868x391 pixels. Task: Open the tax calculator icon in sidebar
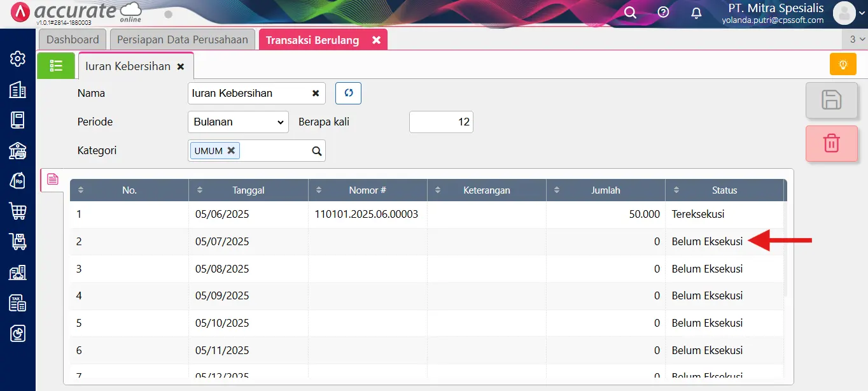coord(17,303)
